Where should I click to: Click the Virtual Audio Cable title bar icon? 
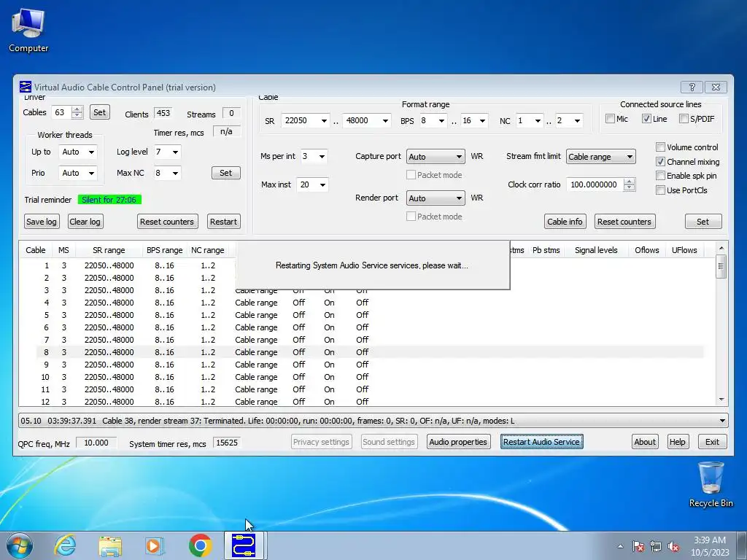click(26, 87)
